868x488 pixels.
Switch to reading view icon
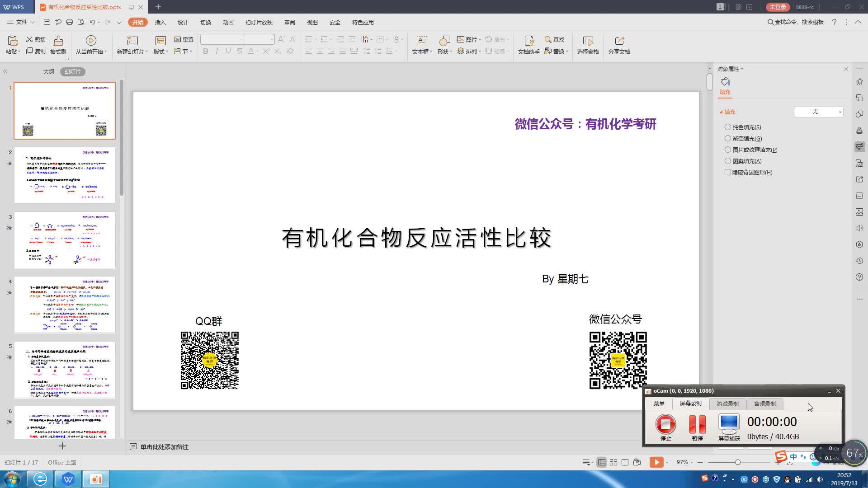(x=625, y=462)
